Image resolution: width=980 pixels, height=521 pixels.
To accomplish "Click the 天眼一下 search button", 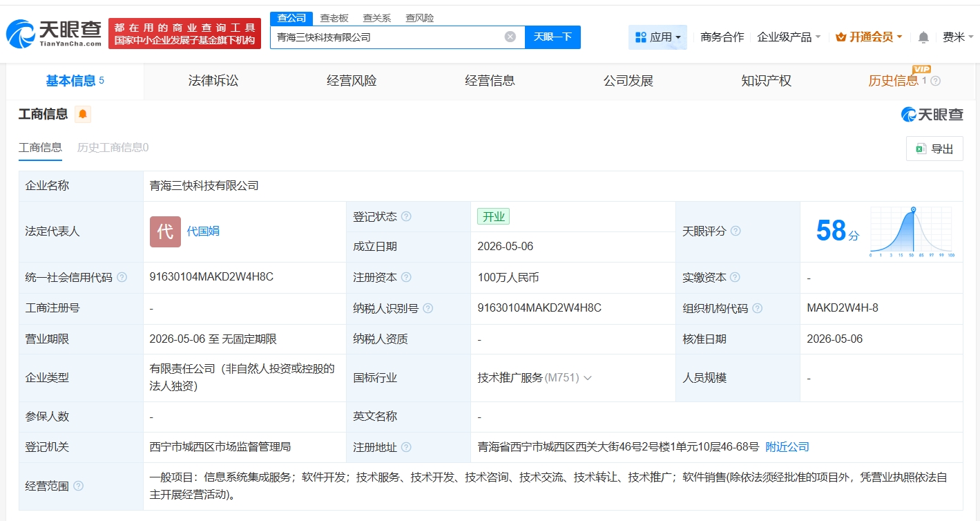I will click(553, 37).
